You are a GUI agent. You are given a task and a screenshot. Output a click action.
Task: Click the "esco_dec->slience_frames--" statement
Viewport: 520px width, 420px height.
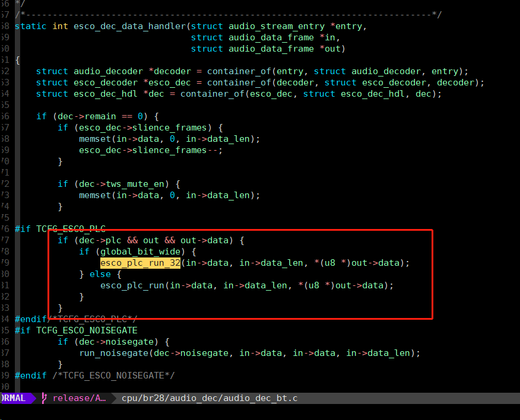[x=151, y=150]
